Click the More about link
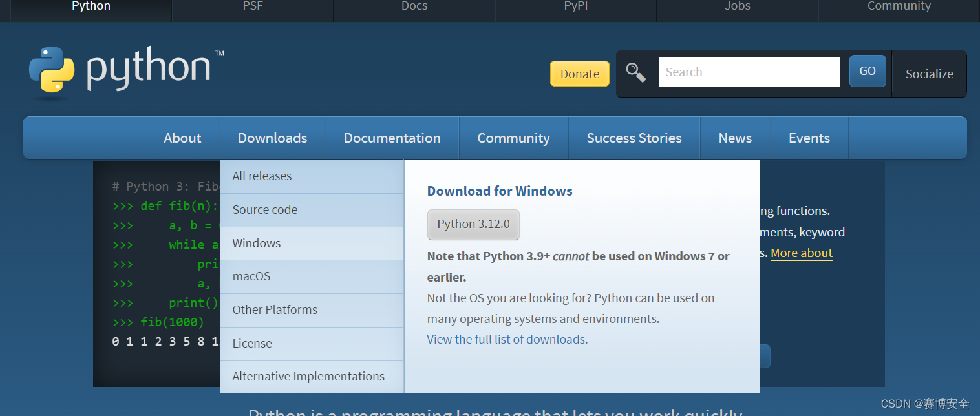Image resolution: width=980 pixels, height=416 pixels. coord(801,253)
